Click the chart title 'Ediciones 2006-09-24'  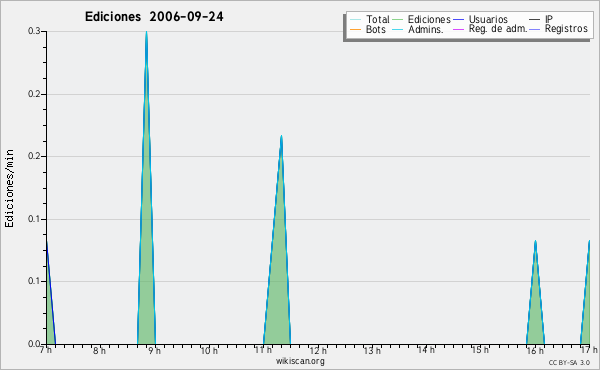(154, 17)
